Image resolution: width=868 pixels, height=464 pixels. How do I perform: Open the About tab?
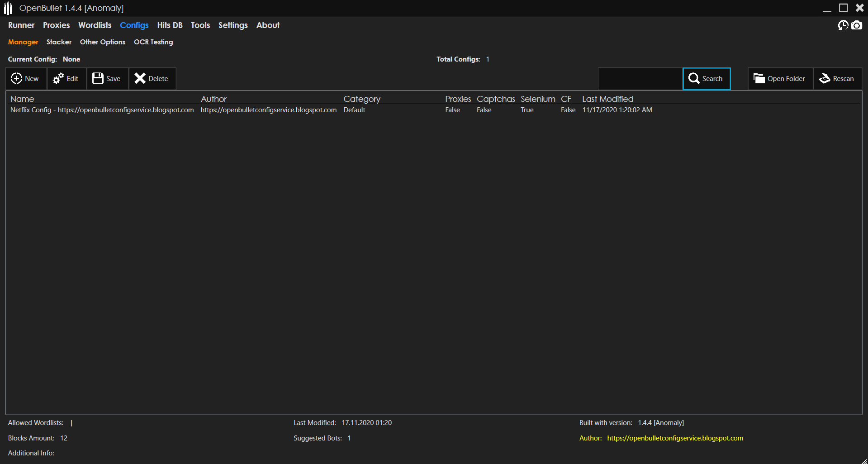pyautogui.click(x=268, y=25)
